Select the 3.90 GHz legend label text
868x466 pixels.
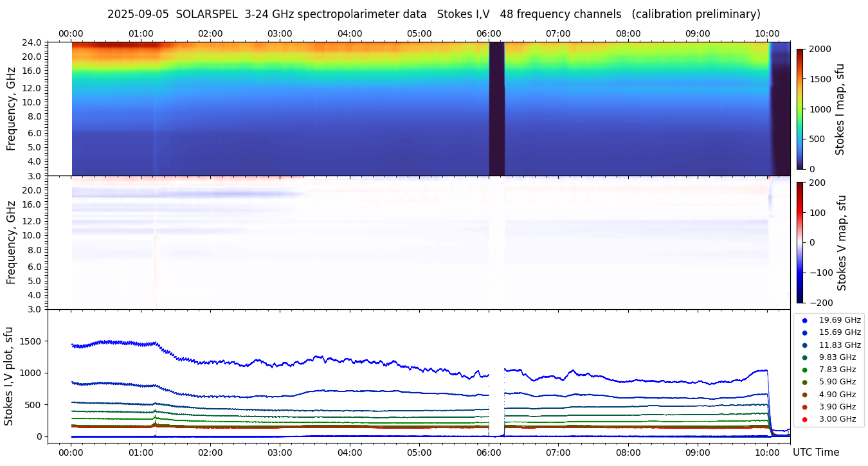[837, 407]
